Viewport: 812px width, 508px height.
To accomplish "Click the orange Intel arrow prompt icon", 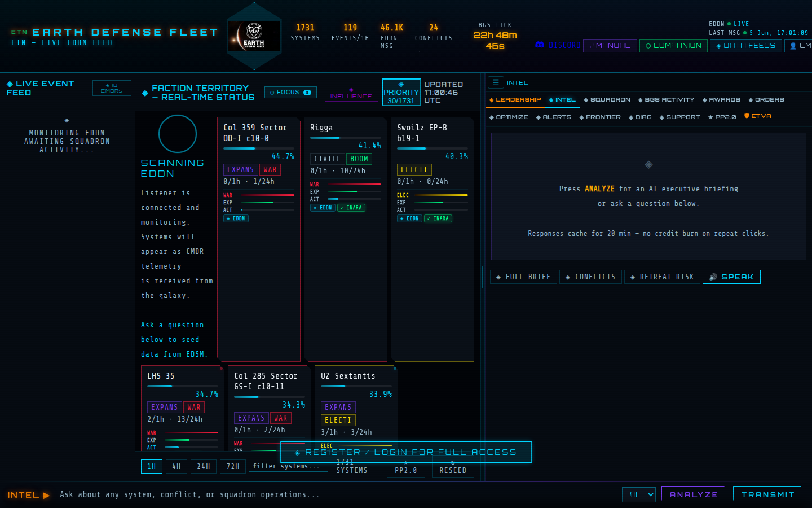I will [x=47, y=495].
